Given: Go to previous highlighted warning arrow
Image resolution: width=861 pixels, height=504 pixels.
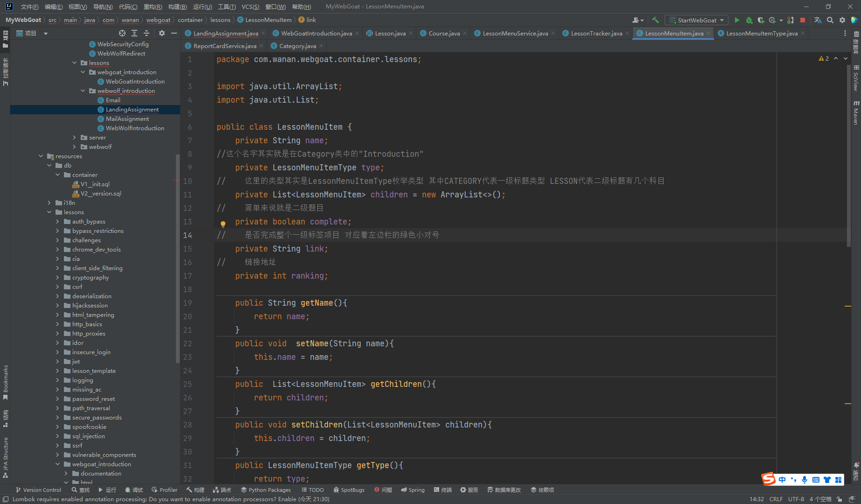Looking at the screenshot, I should tap(836, 58).
